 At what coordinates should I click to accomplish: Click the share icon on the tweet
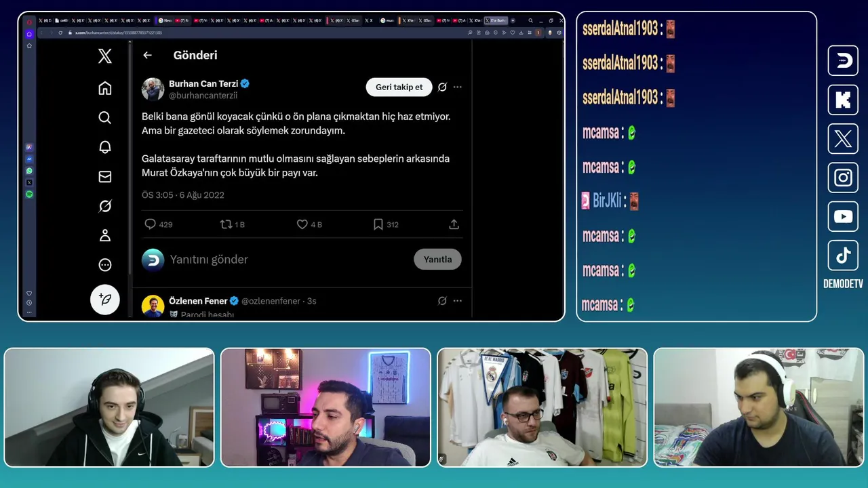(454, 224)
